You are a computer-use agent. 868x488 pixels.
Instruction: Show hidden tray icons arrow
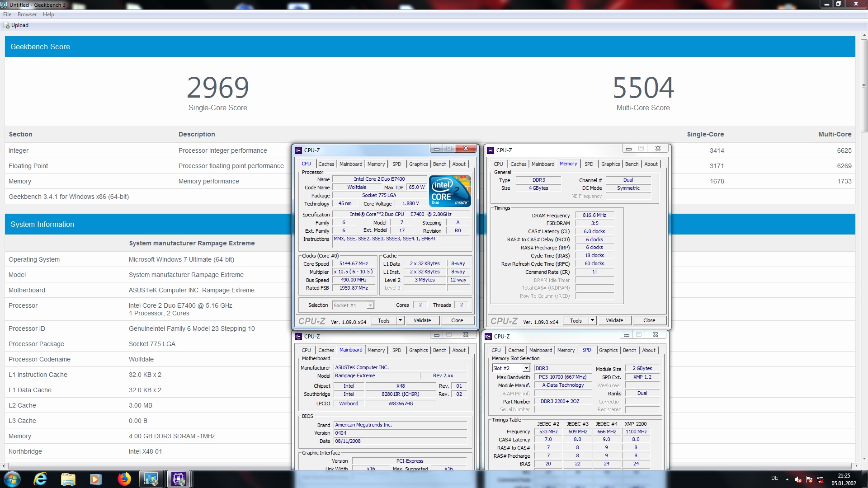787,479
